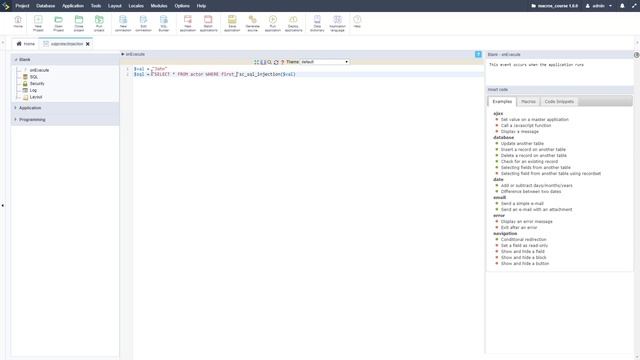Click the Generate source toolbar icon
Image resolution: width=640 pixels, height=360 pixels.
pos(252,24)
